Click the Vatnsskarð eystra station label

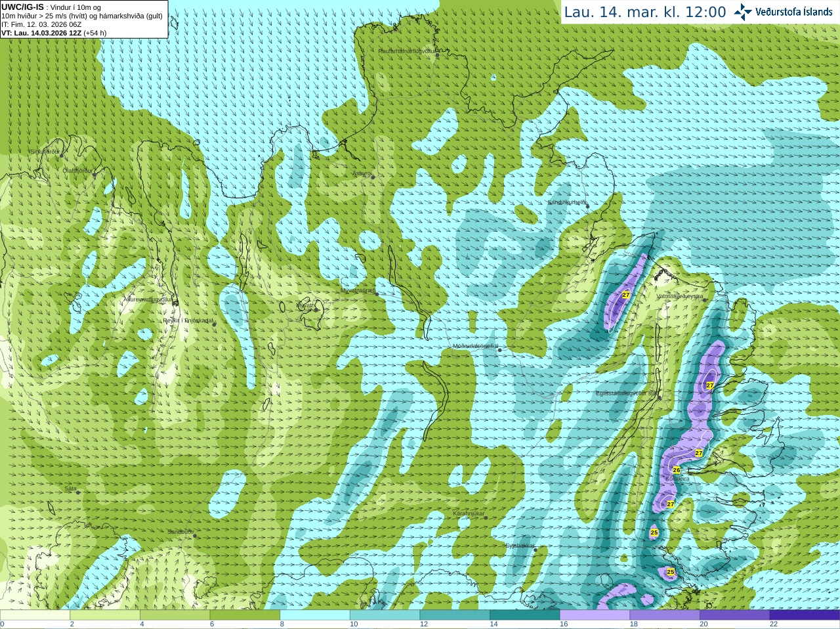tap(680, 296)
